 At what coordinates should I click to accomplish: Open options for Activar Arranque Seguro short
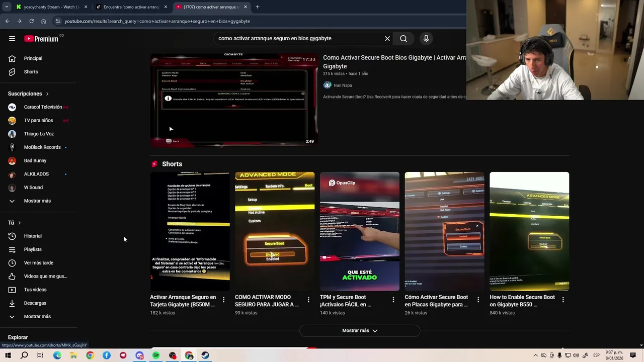pos(224,300)
